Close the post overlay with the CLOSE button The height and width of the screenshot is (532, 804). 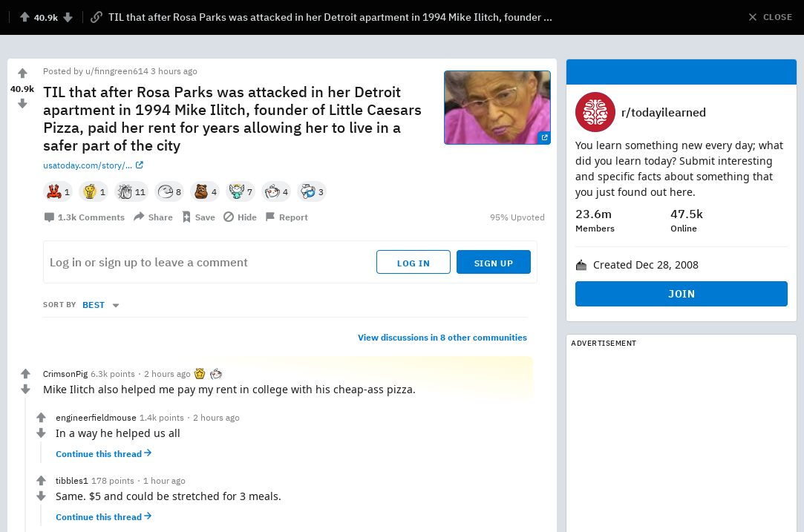pos(770,17)
